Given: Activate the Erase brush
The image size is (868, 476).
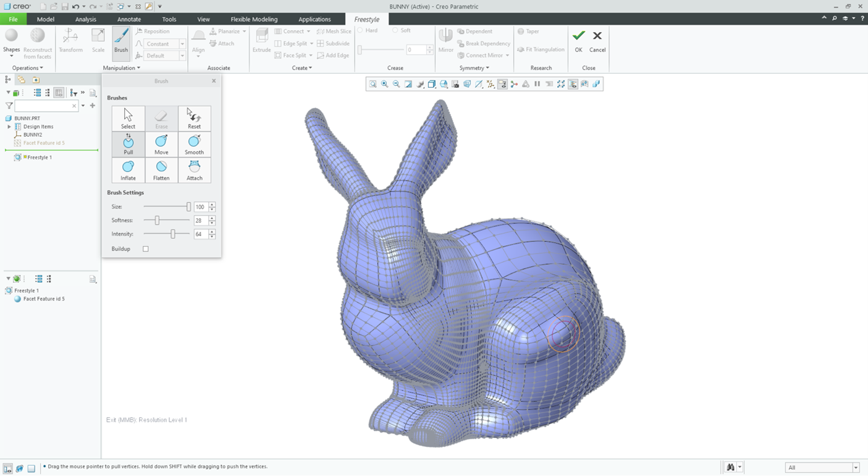Looking at the screenshot, I should point(161,118).
